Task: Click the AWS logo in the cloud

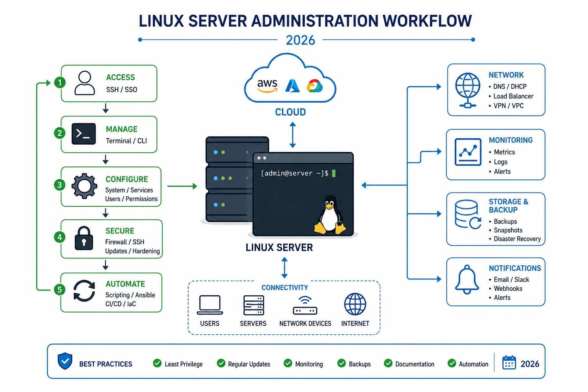Action: 267,86
